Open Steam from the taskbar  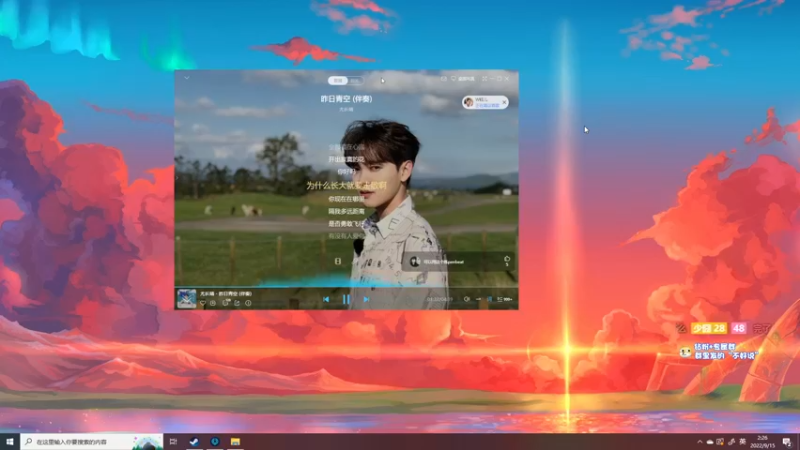194,441
